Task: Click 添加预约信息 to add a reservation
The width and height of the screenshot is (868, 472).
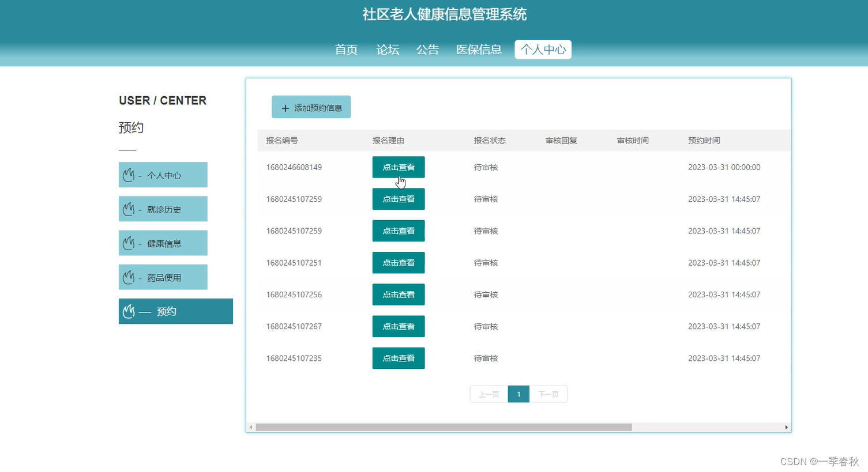Action: (x=311, y=107)
